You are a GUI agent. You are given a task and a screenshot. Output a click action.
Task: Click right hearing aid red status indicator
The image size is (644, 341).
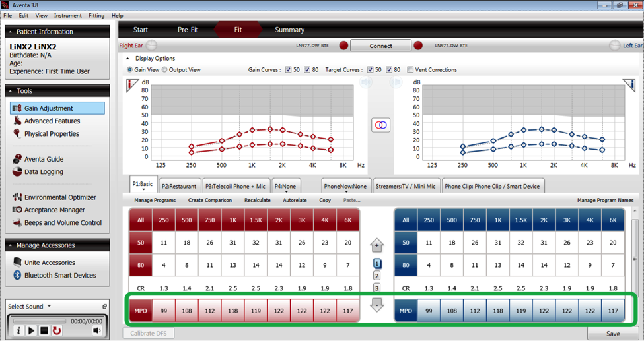pyautogui.click(x=343, y=46)
